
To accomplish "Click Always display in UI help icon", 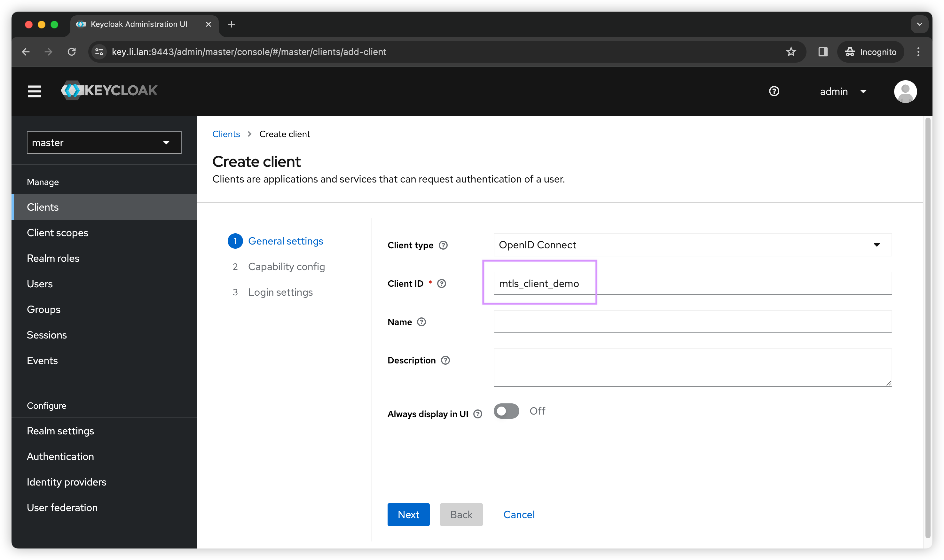I will (477, 414).
